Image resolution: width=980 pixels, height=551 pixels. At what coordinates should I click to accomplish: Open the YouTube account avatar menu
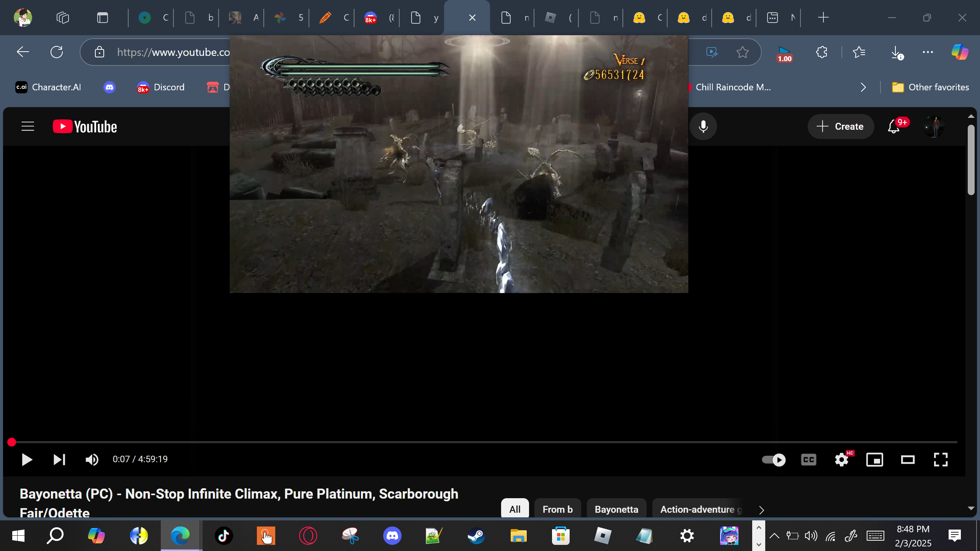(934, 127)
